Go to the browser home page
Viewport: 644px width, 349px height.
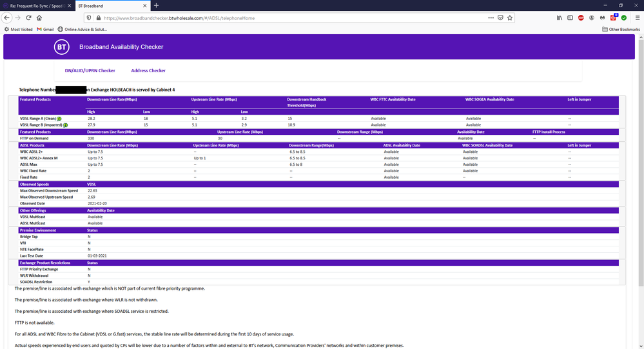click(39, 18)
